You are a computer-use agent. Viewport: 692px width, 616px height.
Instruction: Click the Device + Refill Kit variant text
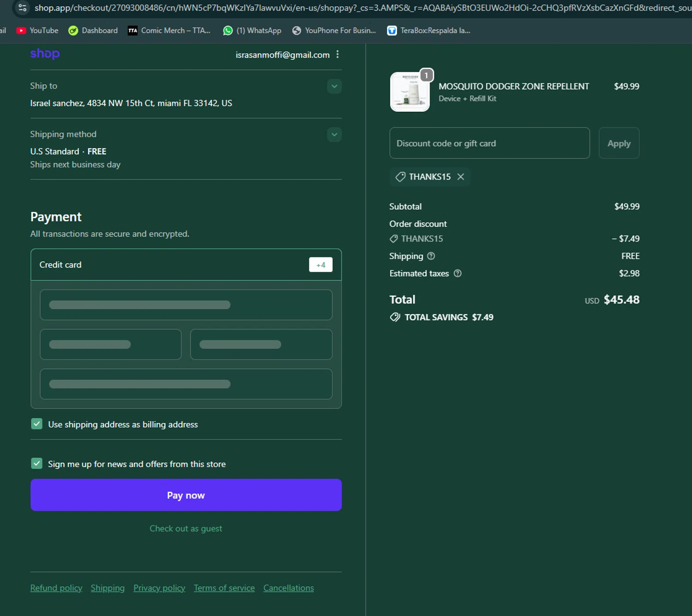tap(467, 99)
